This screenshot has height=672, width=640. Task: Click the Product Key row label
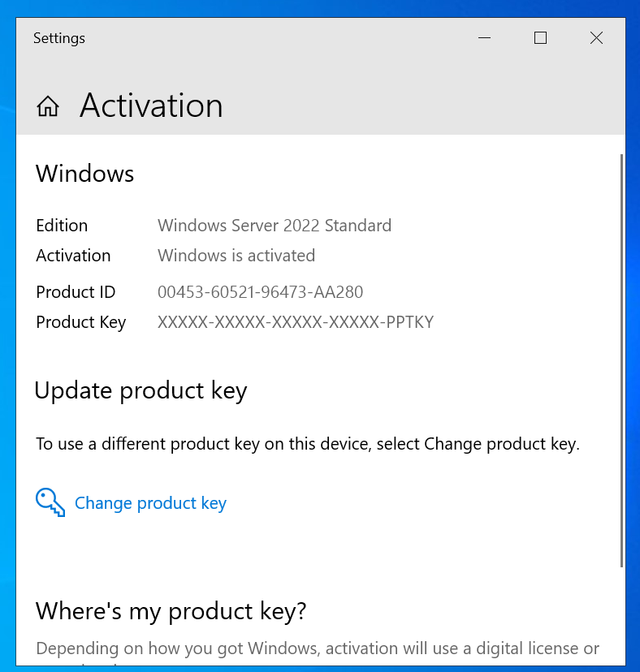[x=80, y=322]
